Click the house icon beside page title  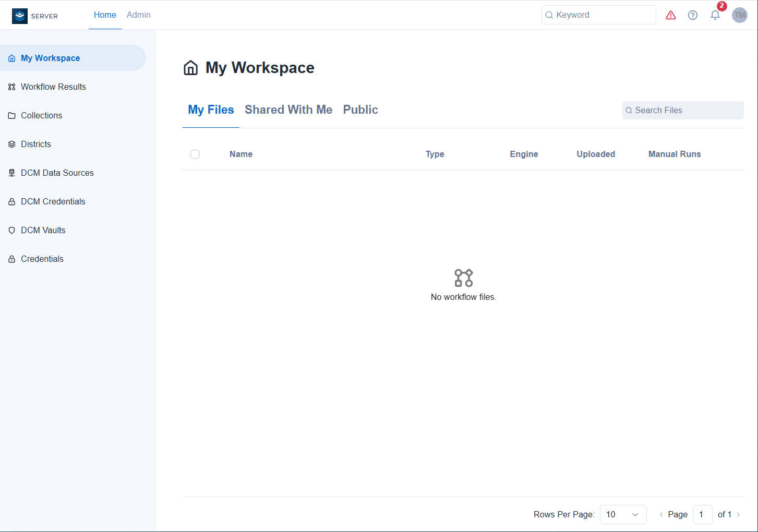click(191, 68)
